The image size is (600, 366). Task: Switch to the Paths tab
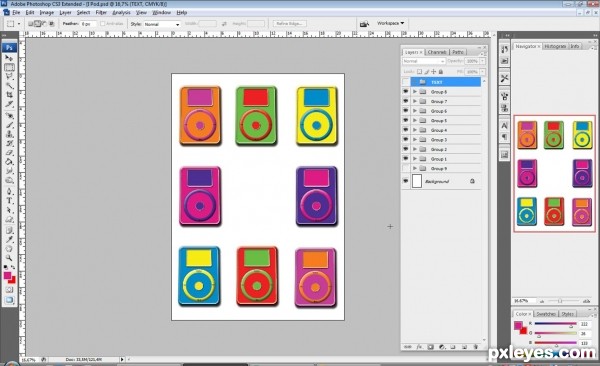click(458, 52)
